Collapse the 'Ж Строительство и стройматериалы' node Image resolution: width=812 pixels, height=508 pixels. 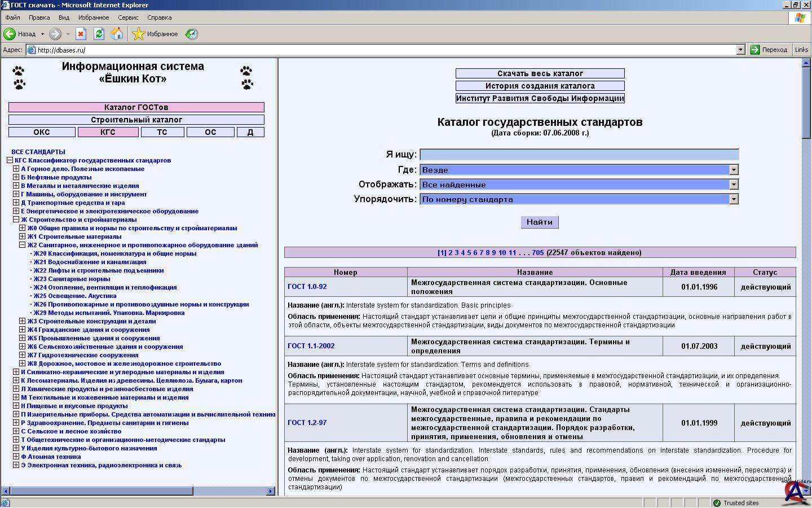point(16,220)
